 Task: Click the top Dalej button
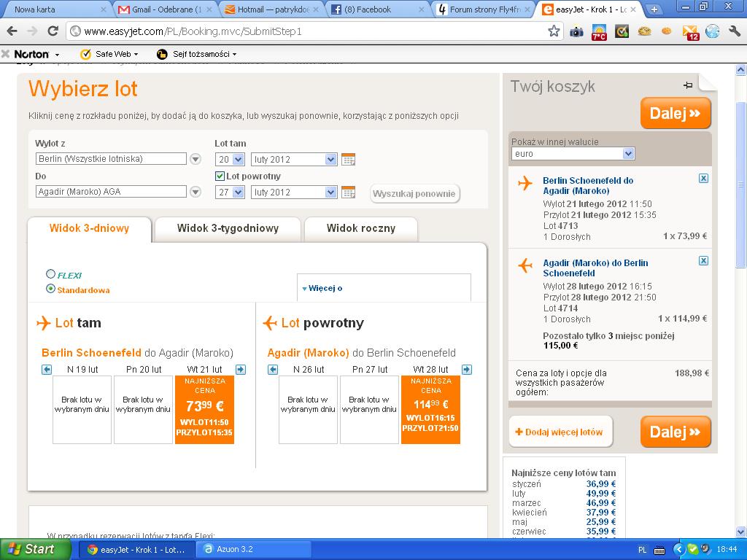click(x=676, y=113)
